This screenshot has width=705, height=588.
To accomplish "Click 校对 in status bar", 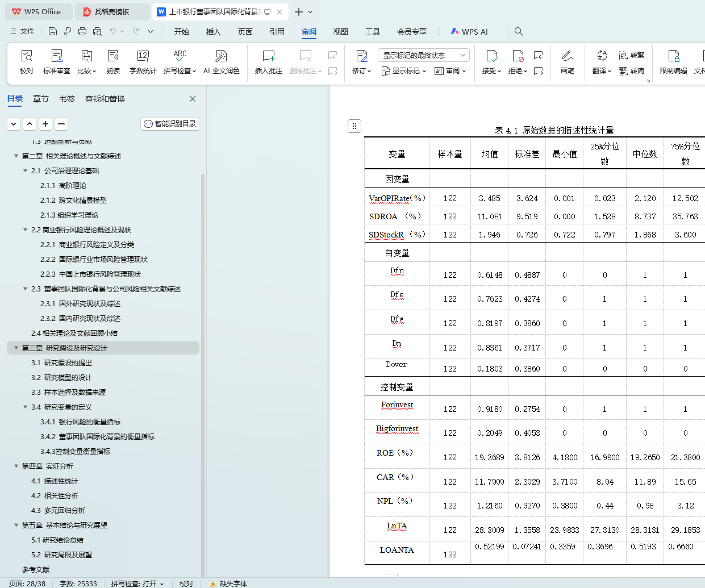I will [186, 583].
